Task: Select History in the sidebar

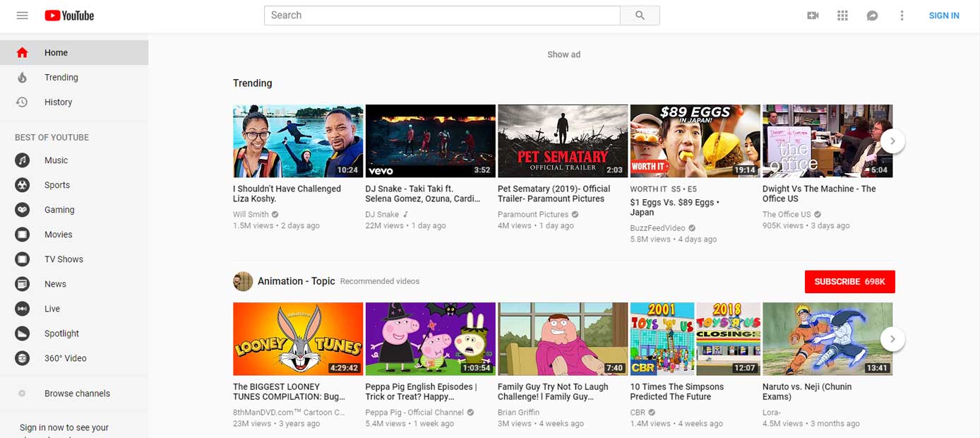Action: (74, 102)
